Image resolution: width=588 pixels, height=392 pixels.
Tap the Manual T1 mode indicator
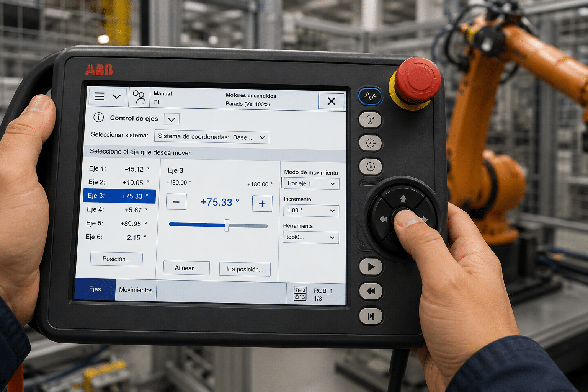pyautogui.click(x=163, y=98)
